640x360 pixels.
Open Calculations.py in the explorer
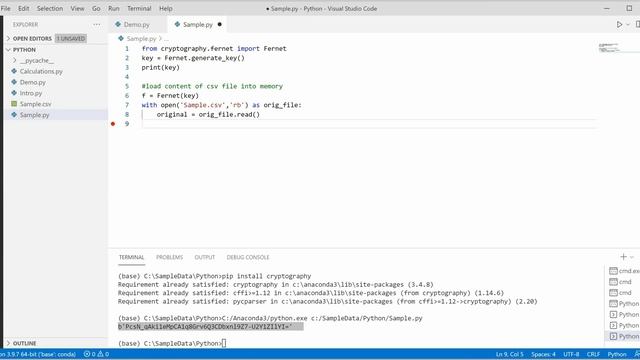pos(41,71)
